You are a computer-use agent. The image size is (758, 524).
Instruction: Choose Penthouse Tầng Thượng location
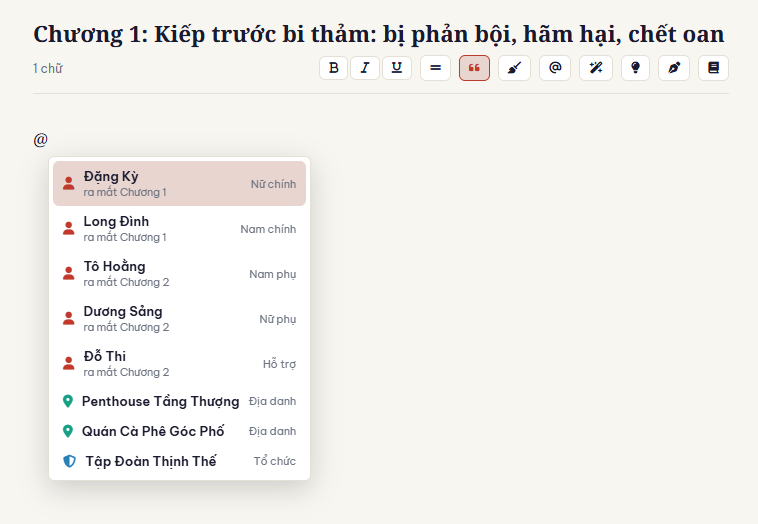179,401
